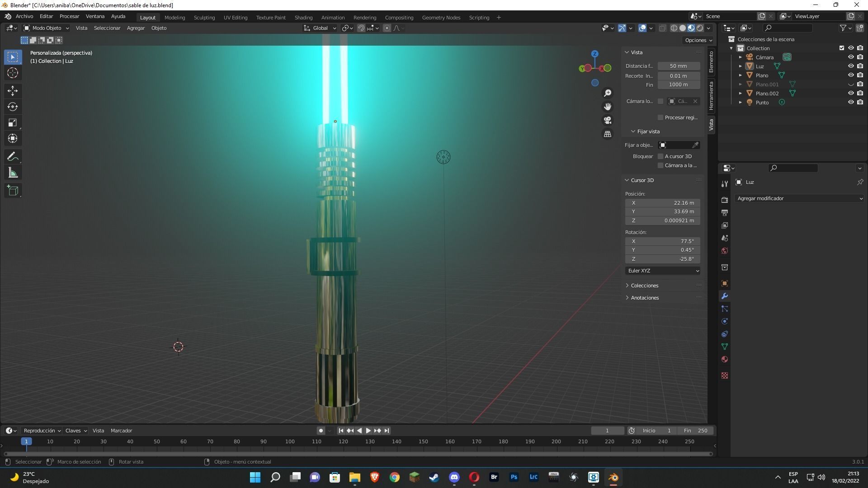Switch to the Geometry Nodes workspace tab
The height and width of the screenshot is (488, 868).
tap(441, 18)
